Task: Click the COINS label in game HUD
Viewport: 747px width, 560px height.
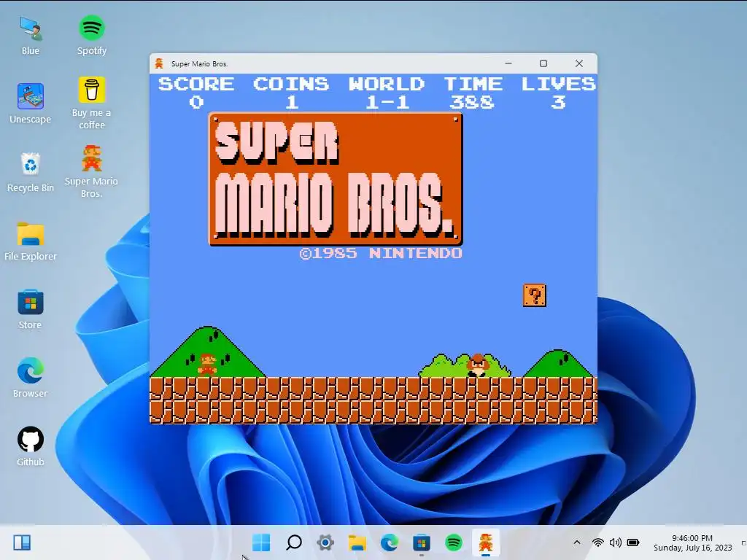Action: 290,84
